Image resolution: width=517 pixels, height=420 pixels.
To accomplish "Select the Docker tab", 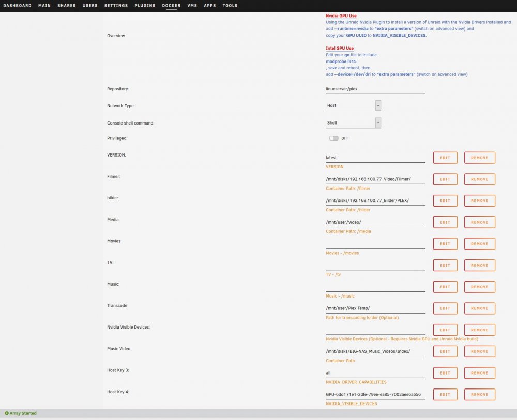I will tap(171, 6).
